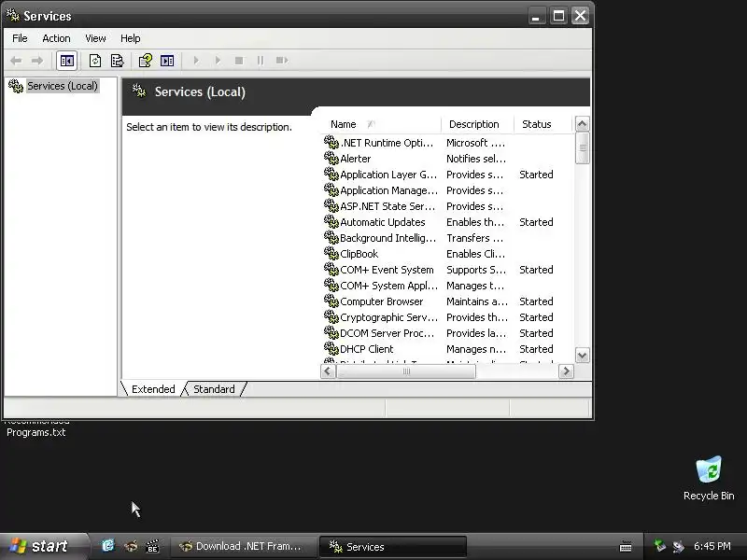Click the green network tray icon
This screenshot has height=560, width=747.
(660, 546)
